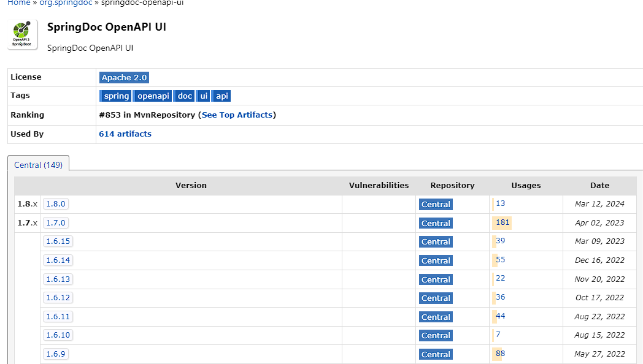Open the 181 usages link
Viewport: 643px width, 364px height.
502,222
